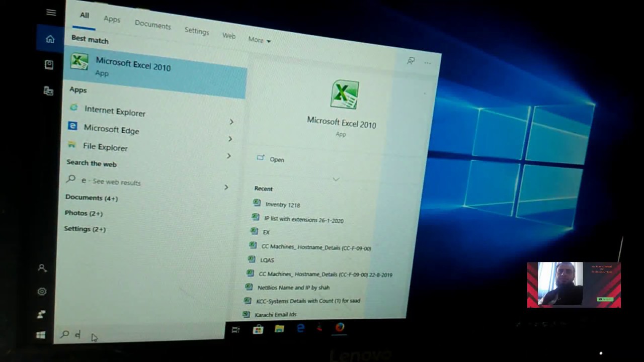
Task: Open the Settings (2+) results group
Action: pos(85,229)
